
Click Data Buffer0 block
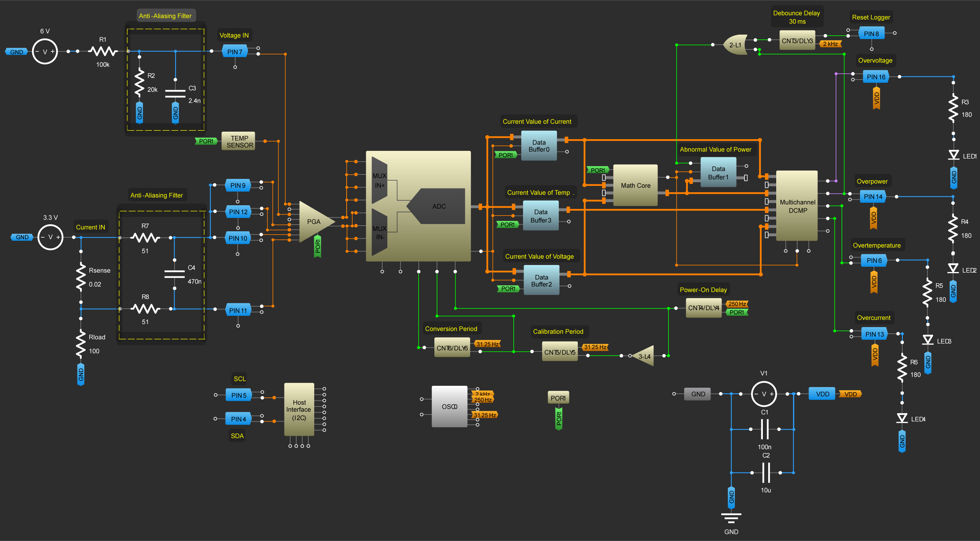539,146
